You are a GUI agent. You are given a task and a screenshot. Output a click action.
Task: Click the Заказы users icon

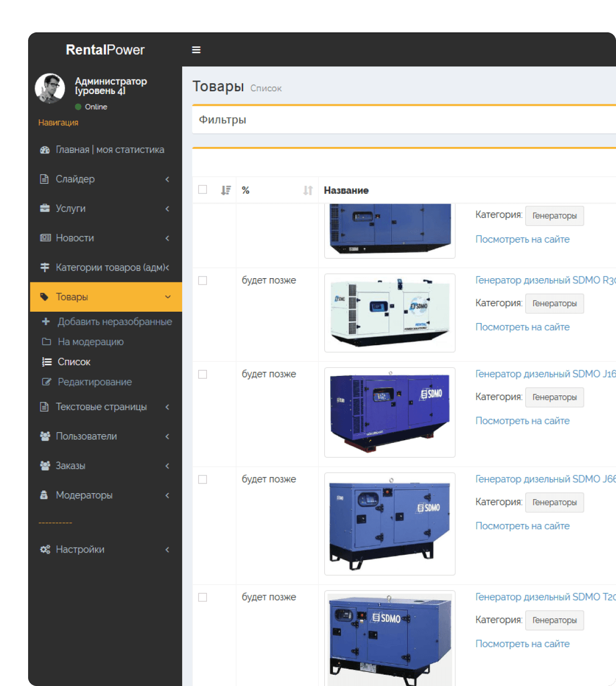click(45, 466)
